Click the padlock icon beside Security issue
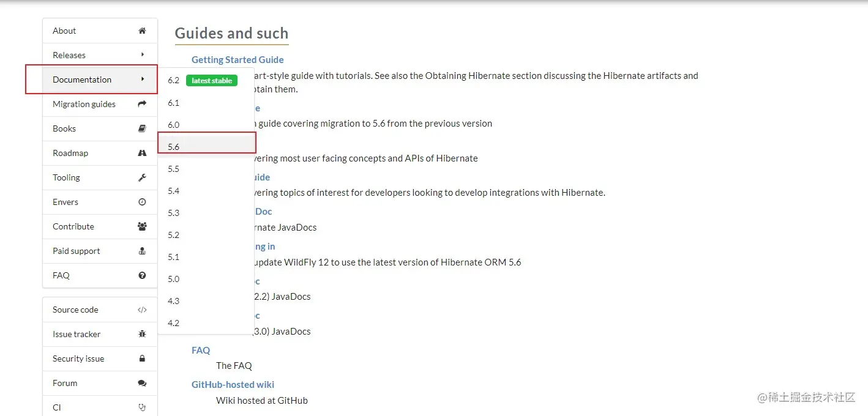Image resolution: width=868 pixels, height=416 pixels. click(142, 358)
